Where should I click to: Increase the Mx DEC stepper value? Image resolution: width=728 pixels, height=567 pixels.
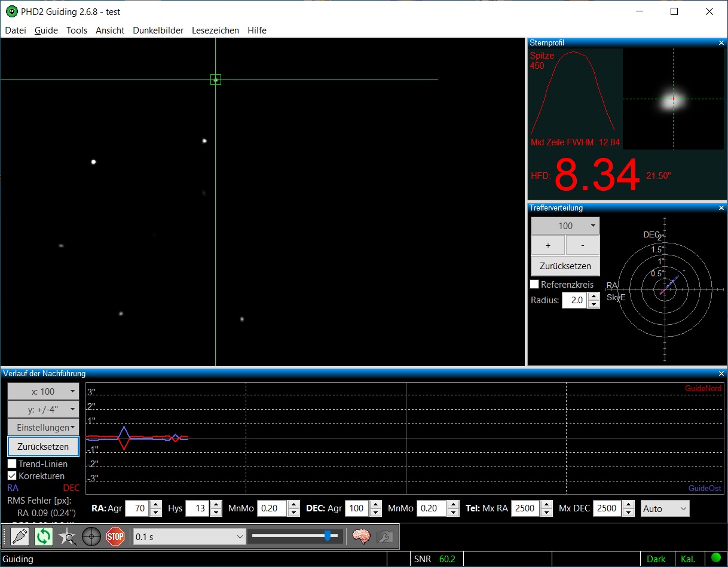[628, 505]
